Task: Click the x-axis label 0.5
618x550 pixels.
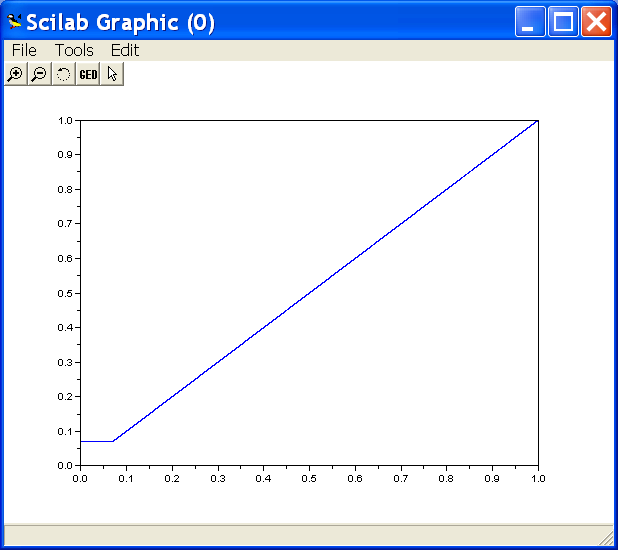Action: (309, 479)
